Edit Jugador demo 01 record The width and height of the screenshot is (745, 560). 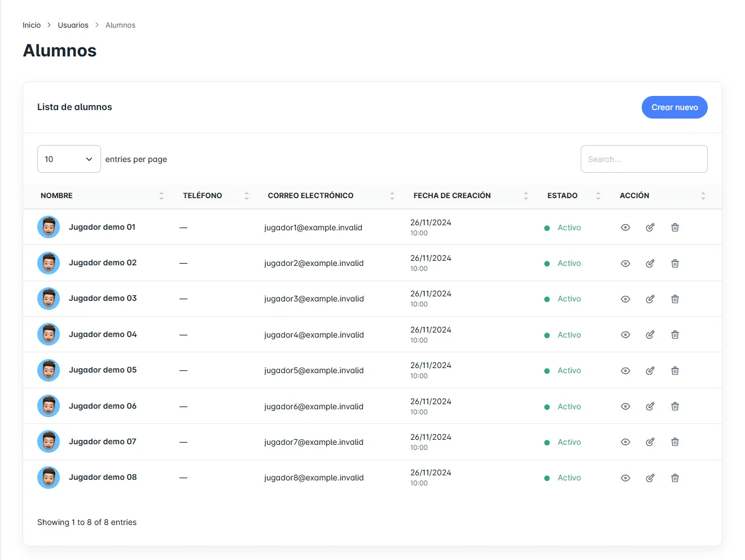tap(650, 228)
